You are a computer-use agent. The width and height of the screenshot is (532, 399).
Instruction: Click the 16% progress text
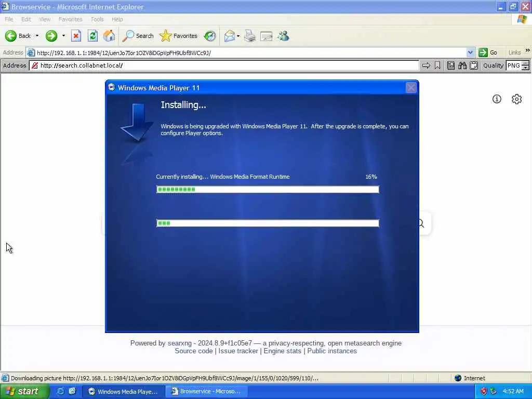[x=371, y=177]
